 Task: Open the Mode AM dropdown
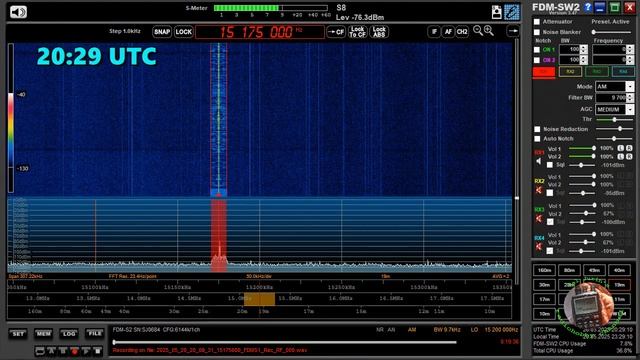614,87
